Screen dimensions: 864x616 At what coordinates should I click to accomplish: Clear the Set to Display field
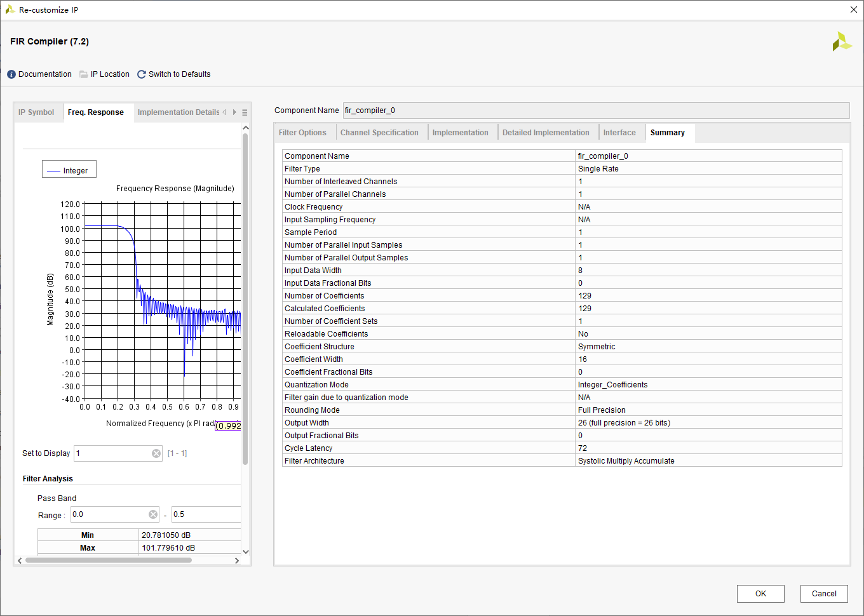coord(156,453)
